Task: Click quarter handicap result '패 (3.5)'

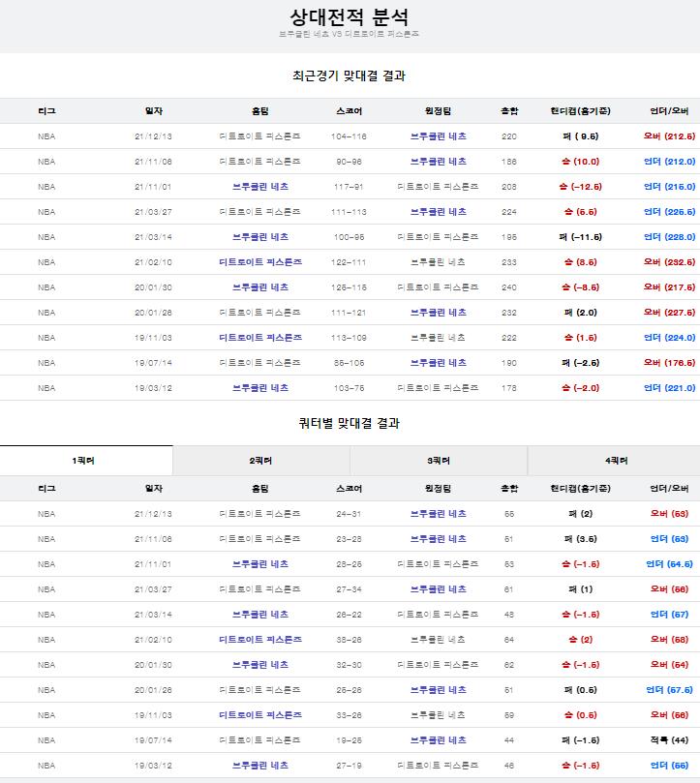Action: tap(580, 539)
